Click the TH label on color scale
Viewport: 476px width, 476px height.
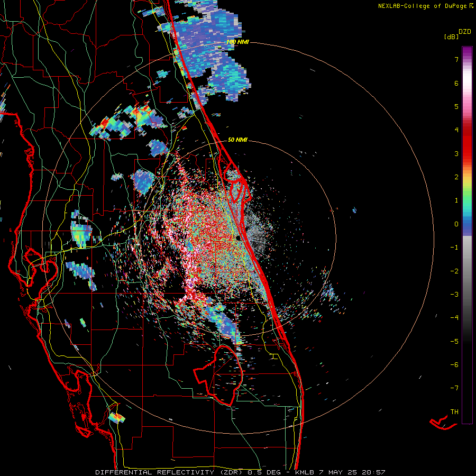(x=454, y=411)
